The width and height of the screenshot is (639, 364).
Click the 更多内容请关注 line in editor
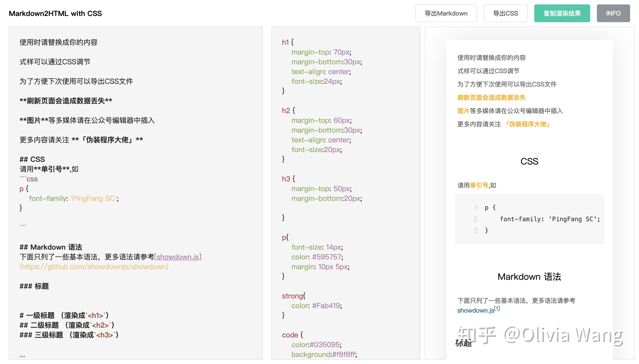tap(81, 140)
